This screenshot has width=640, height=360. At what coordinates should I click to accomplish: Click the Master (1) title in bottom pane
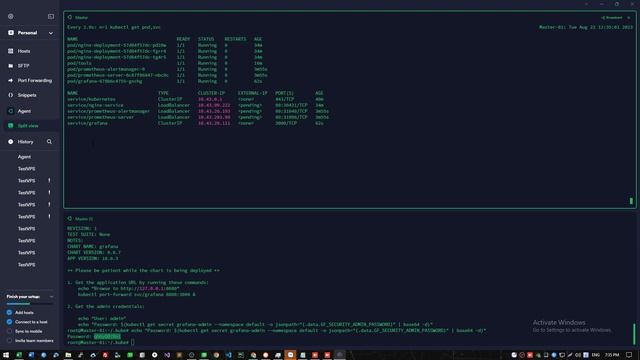click(x=84, y=219)
